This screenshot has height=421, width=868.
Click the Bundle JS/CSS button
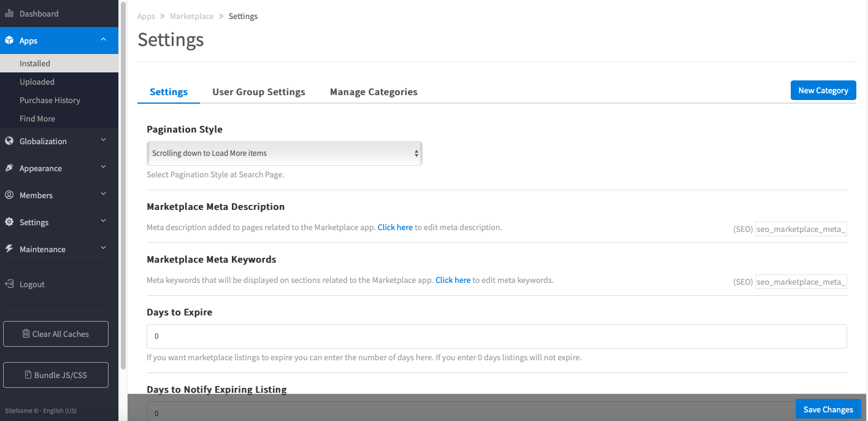[x=56, y=375]
